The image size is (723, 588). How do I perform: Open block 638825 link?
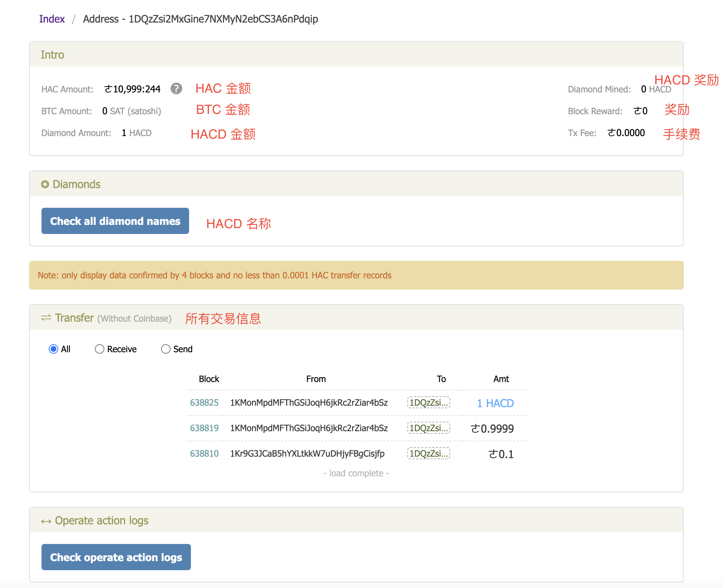[204, 403]
